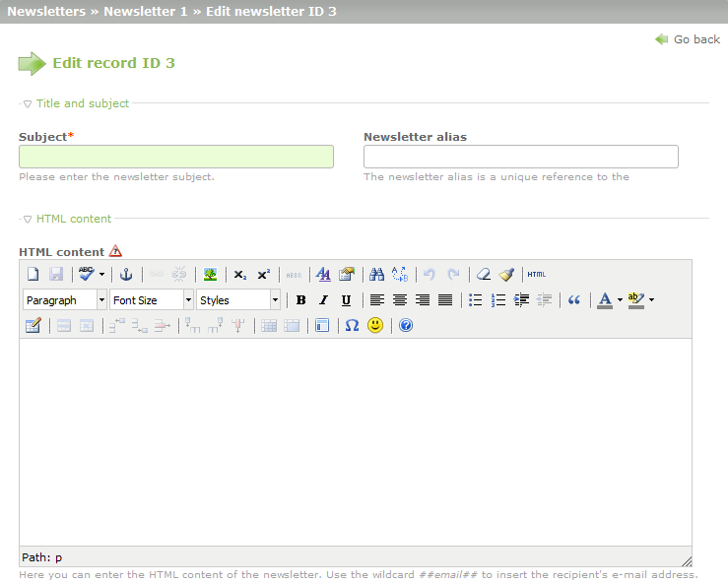Open the text color picker arrow

[620, 300]
